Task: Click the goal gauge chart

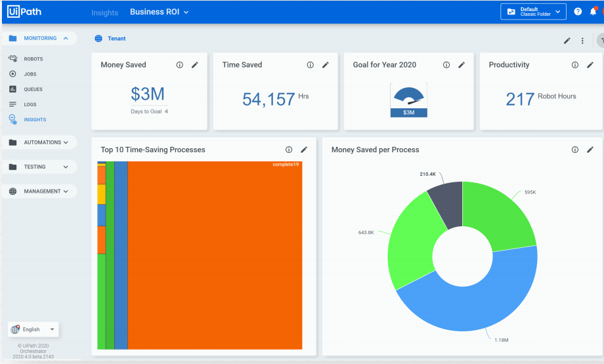Action: click(409, 100)
